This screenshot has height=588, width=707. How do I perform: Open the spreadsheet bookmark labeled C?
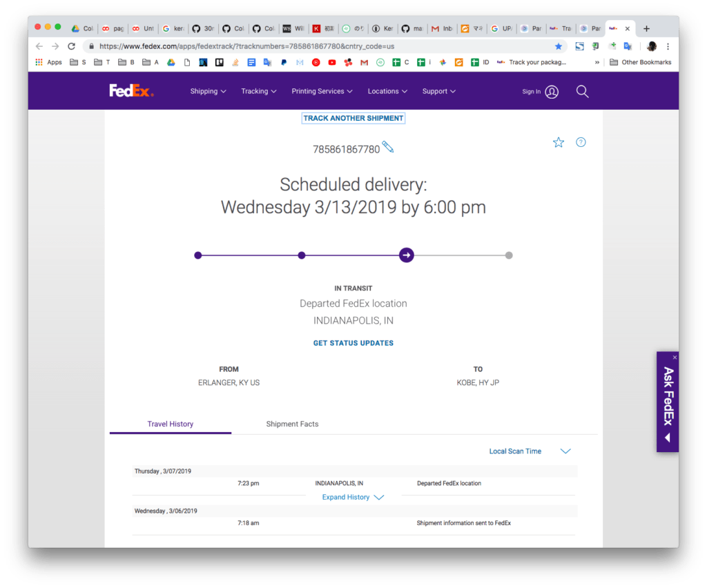400,62
